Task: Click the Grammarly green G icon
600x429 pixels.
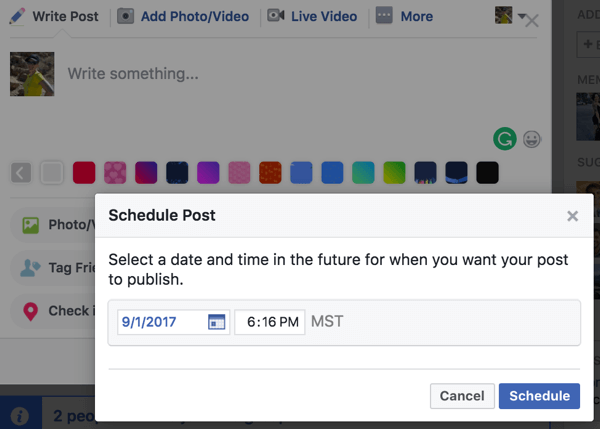Action: [x=505, y=139]
